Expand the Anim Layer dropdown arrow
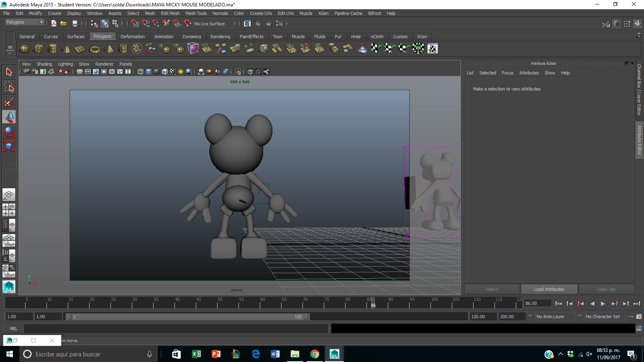Viewport: 644px width, 362px height. 530,317
